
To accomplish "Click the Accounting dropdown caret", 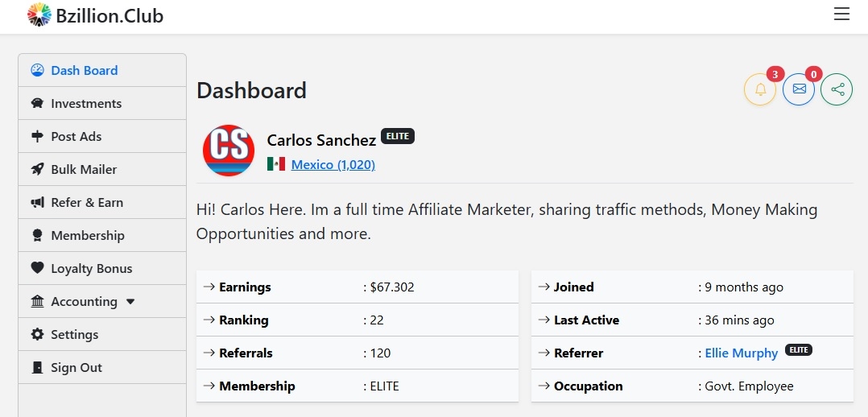I will tap(130, 302).
